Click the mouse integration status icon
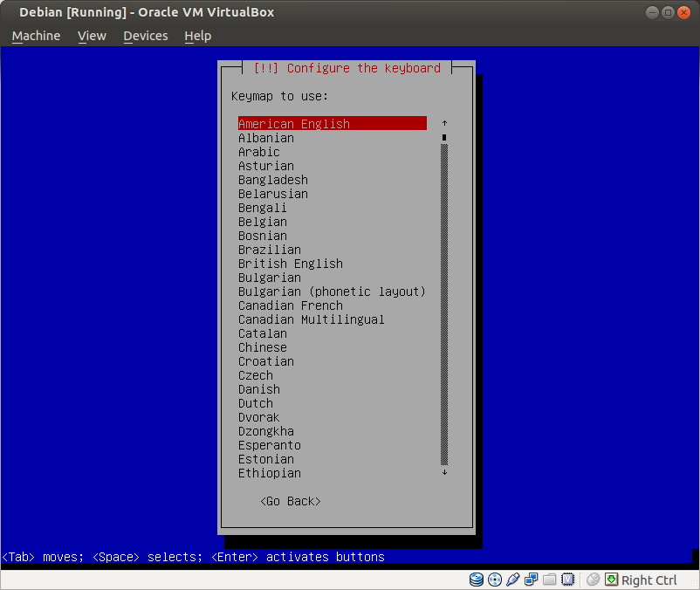This screenshot has width=700, height=590. [x=594, y=580]
